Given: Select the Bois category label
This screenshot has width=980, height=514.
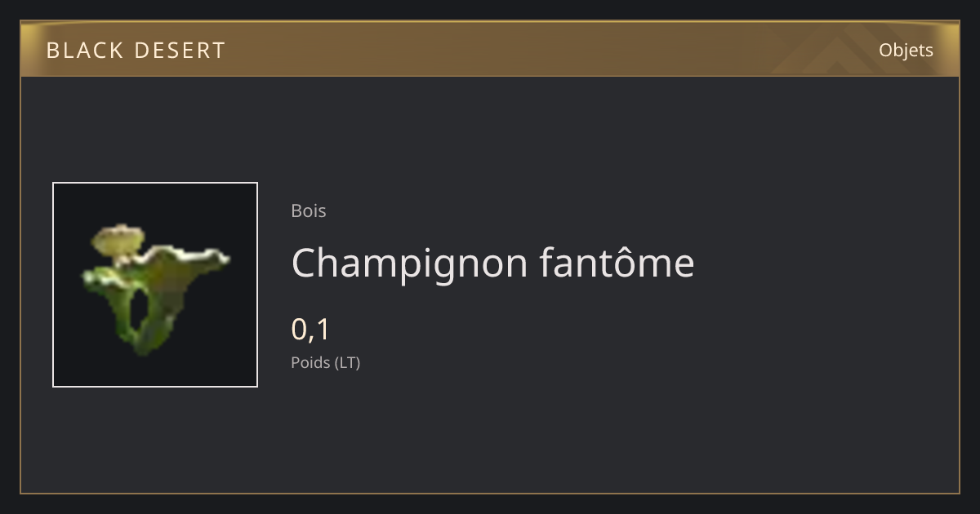Looking at the screenshot, I should tap(309, 210).
